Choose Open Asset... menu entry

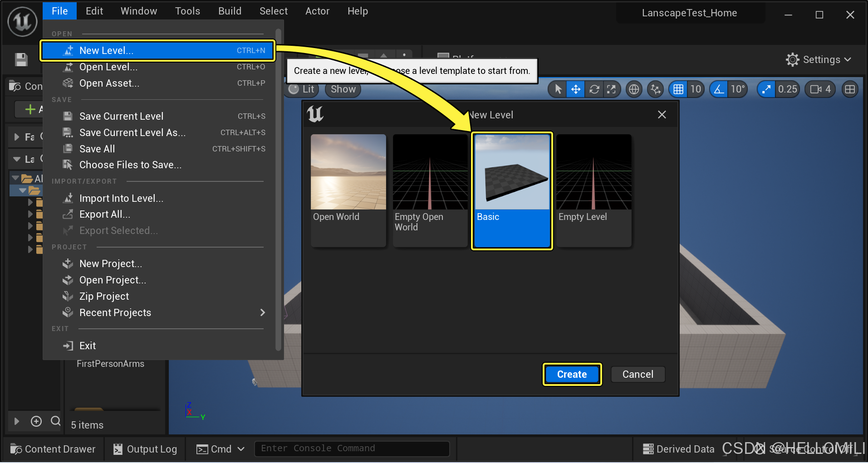159,83
